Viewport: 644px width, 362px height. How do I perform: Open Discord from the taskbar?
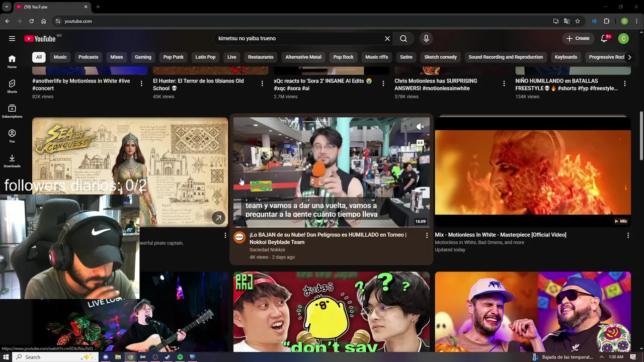click(106, 357)
